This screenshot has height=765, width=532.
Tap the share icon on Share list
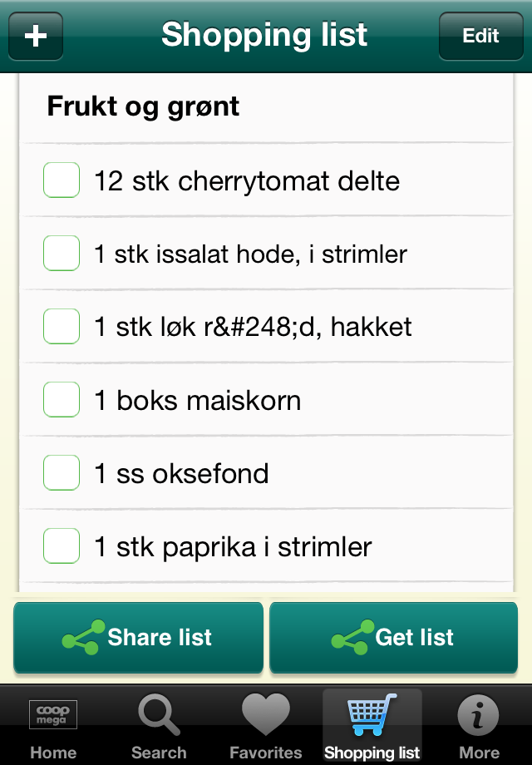point(83,638)
